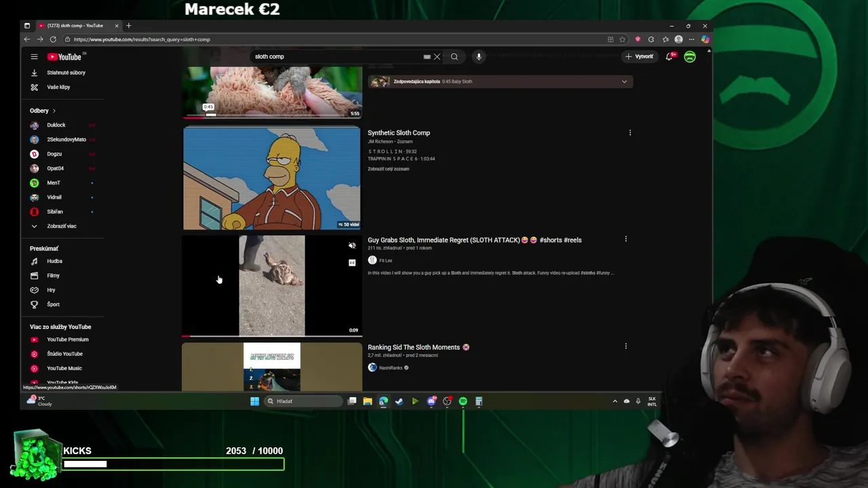Unmute the Guy Grabs Sloth preview
Screen dimensions: 868x488
(352, 246)
